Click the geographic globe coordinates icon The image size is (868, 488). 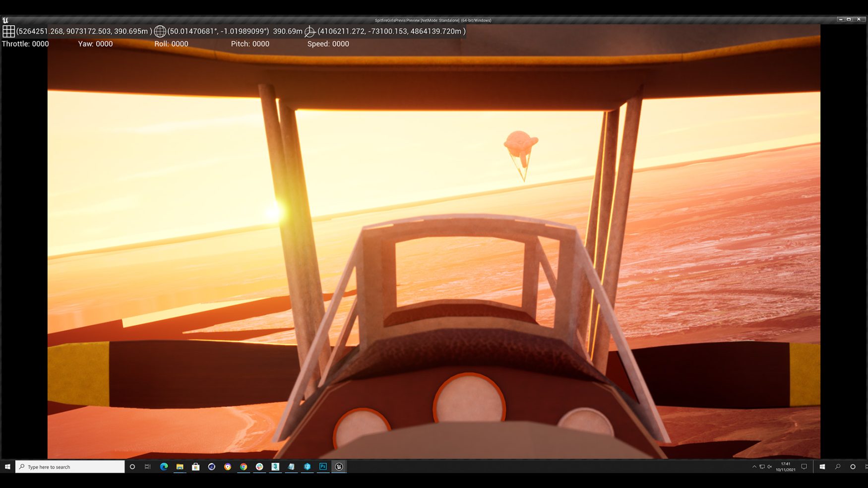tap(160, 31)
